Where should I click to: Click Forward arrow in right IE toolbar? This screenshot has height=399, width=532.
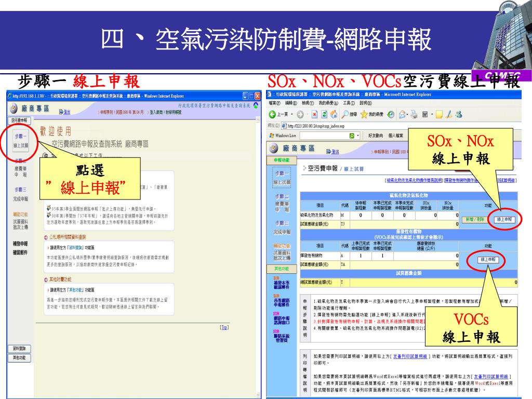[300, 115]
